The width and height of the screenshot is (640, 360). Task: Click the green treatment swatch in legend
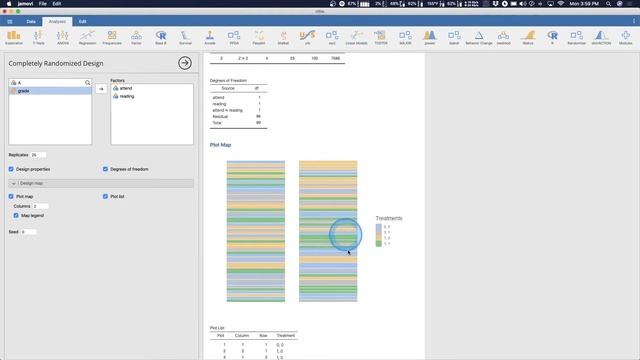point(378,244)
